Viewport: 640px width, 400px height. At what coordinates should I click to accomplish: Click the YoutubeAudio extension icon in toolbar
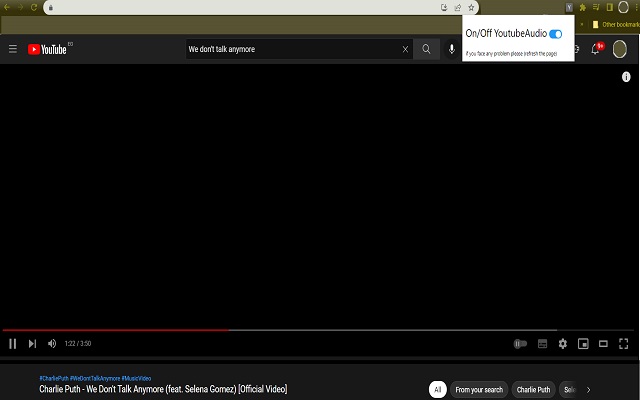click(569, 7)
